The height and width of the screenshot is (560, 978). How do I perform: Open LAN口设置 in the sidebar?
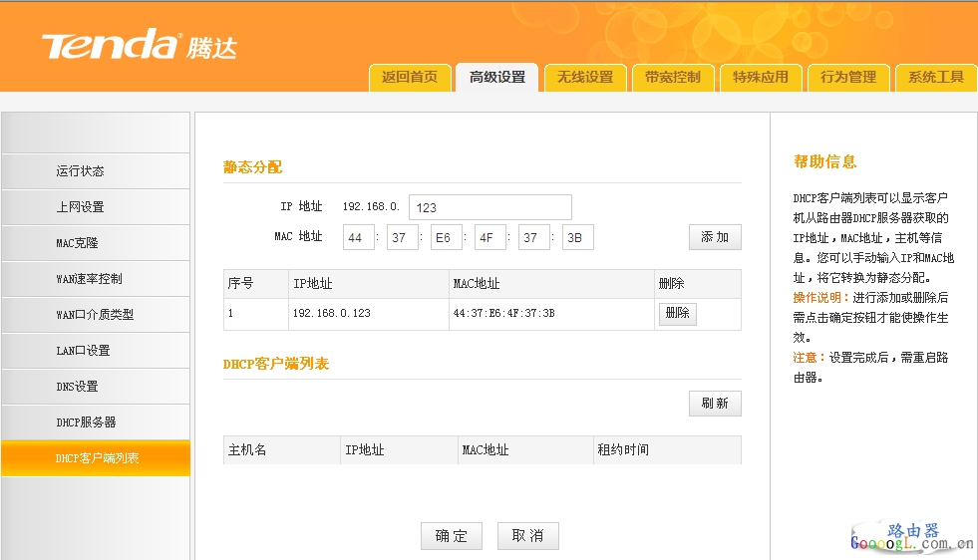83,351
